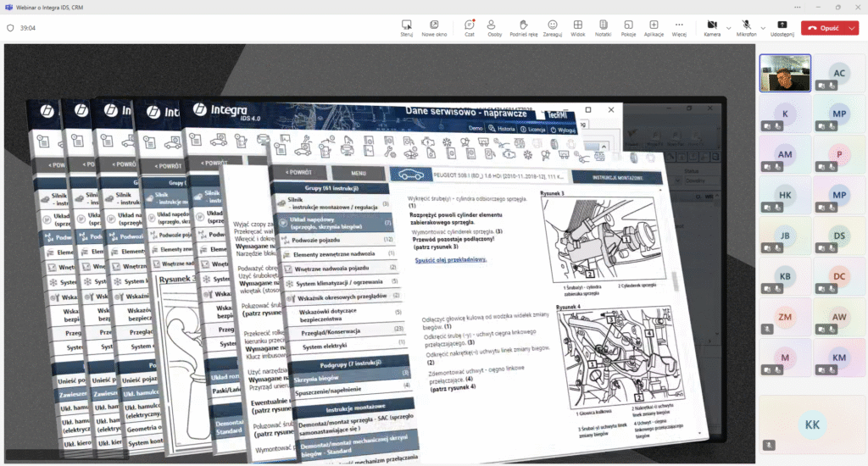Select participant HK tile
The height and width of the screenshot is (466, 868).
tap(785, 195)
